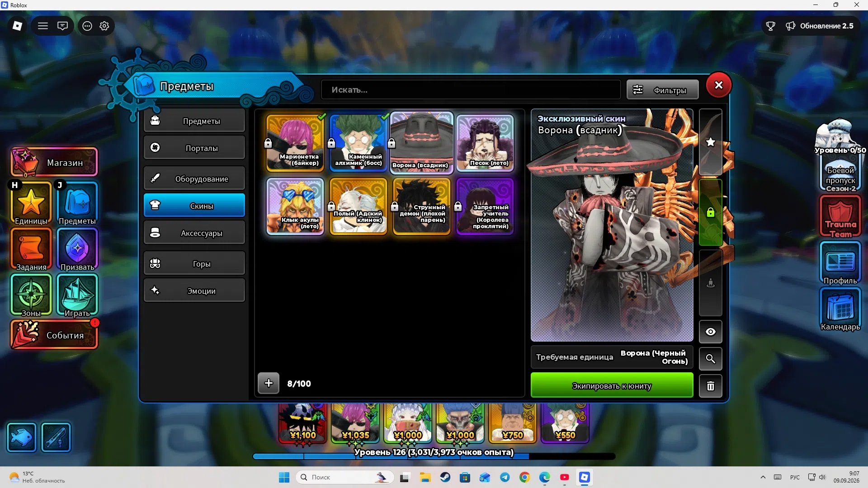Select the Предметы category tab

tap(194, 121)
